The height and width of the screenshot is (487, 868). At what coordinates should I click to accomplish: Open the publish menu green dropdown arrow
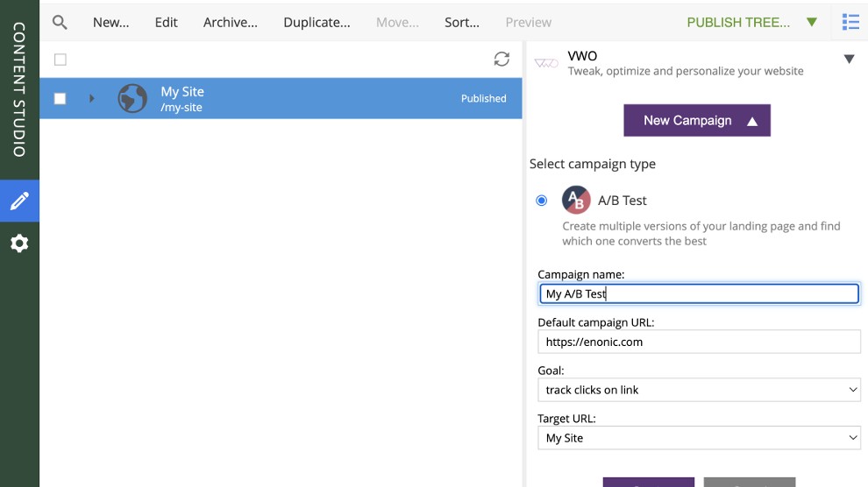pyautogui.click(x=812, y=22)
